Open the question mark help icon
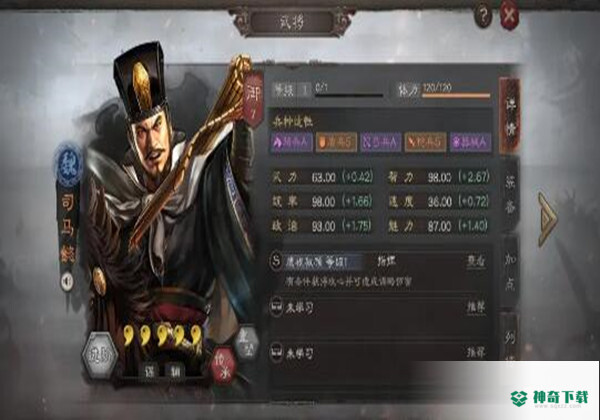 point(483,16)
